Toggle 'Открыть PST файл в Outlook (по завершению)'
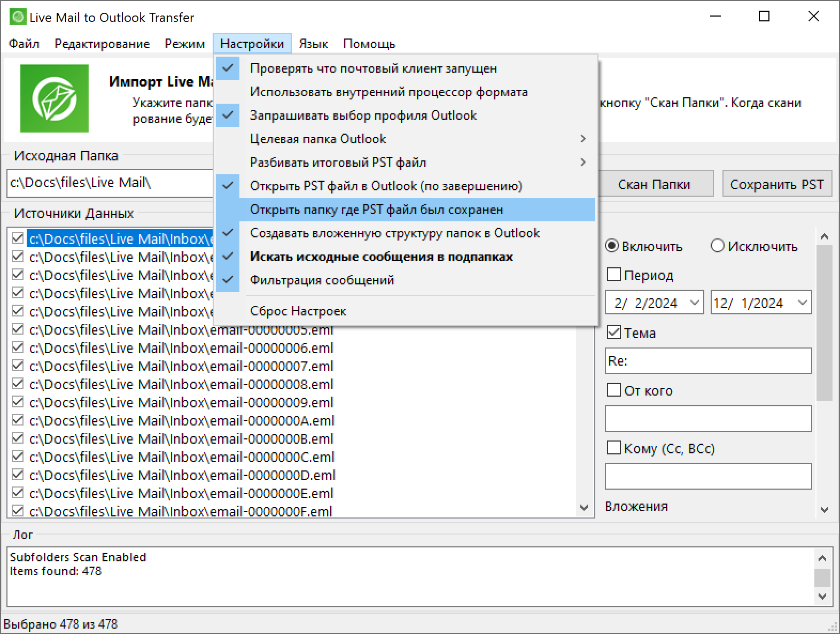 [406, 186]
